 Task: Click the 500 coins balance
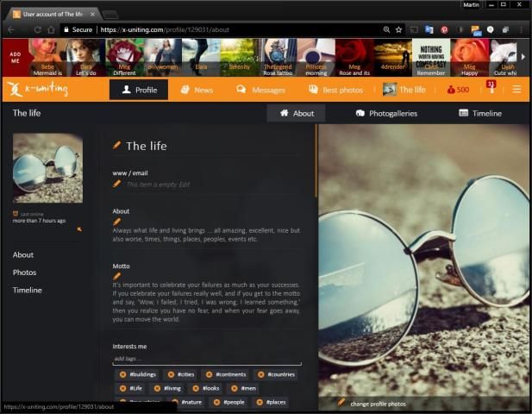tap(458, 90)
